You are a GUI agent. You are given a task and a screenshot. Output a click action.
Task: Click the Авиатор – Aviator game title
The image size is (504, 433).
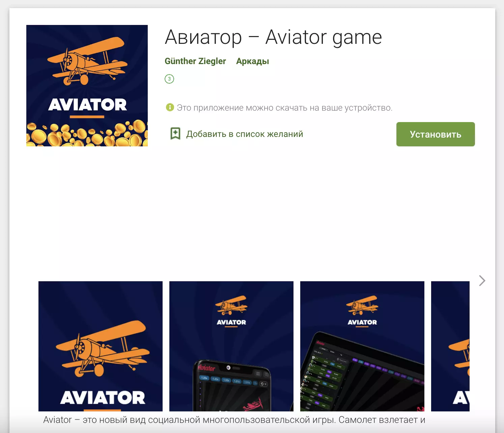pyautogui.click(x=273, y=37)
